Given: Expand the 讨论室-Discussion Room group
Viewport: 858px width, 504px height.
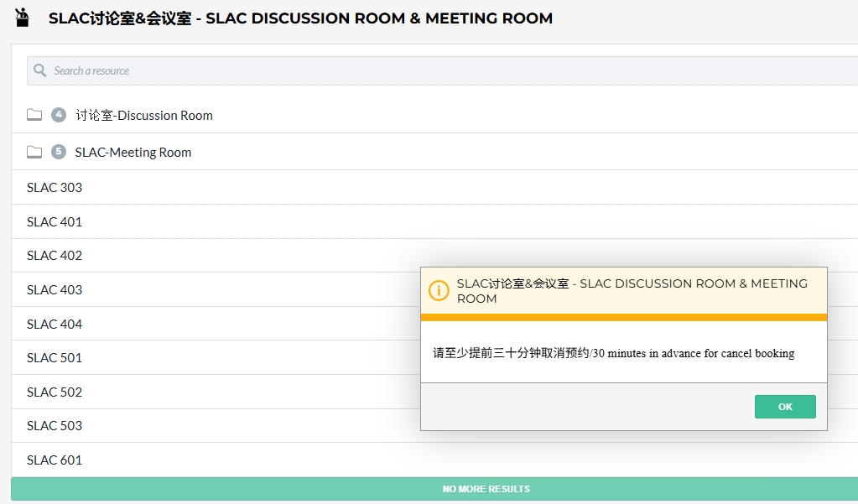Looking at the screenshot, I should [144, 116].
